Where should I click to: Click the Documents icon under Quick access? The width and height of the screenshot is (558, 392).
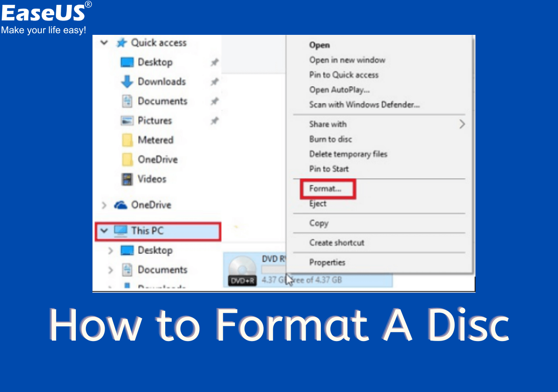click(127, 101)
